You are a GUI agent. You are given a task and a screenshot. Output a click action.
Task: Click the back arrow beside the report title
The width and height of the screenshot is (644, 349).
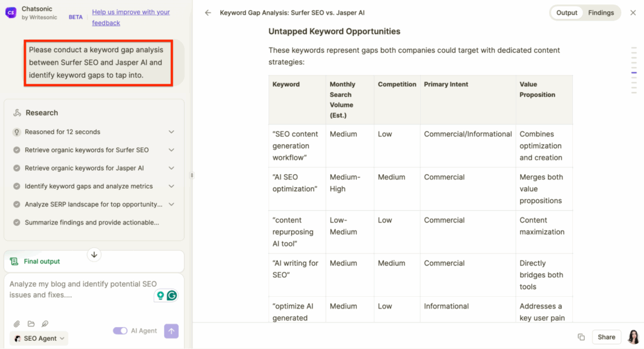coord(208,13)
